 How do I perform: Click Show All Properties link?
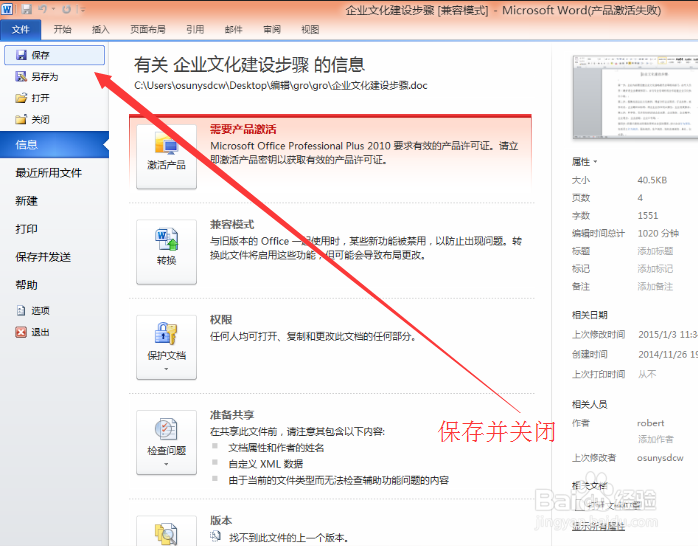598,526
